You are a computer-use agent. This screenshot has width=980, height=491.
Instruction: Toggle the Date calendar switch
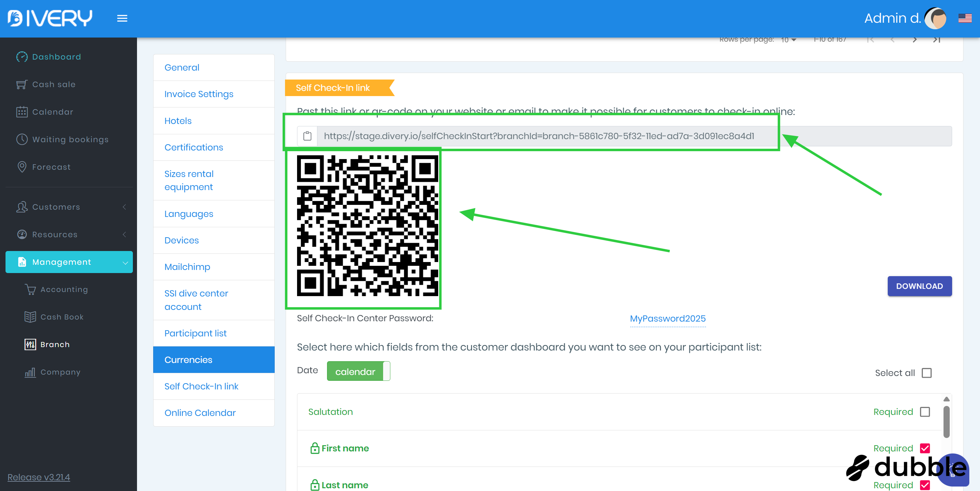358,372
